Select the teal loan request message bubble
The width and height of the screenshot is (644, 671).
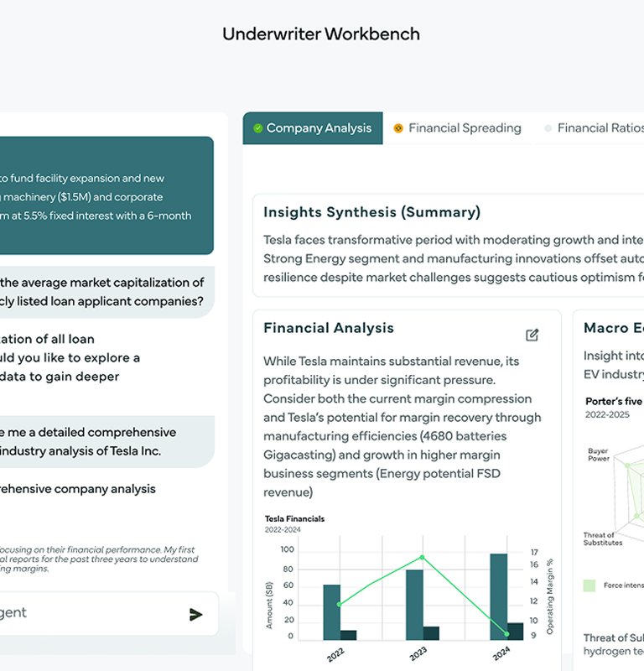pos(106,195)
